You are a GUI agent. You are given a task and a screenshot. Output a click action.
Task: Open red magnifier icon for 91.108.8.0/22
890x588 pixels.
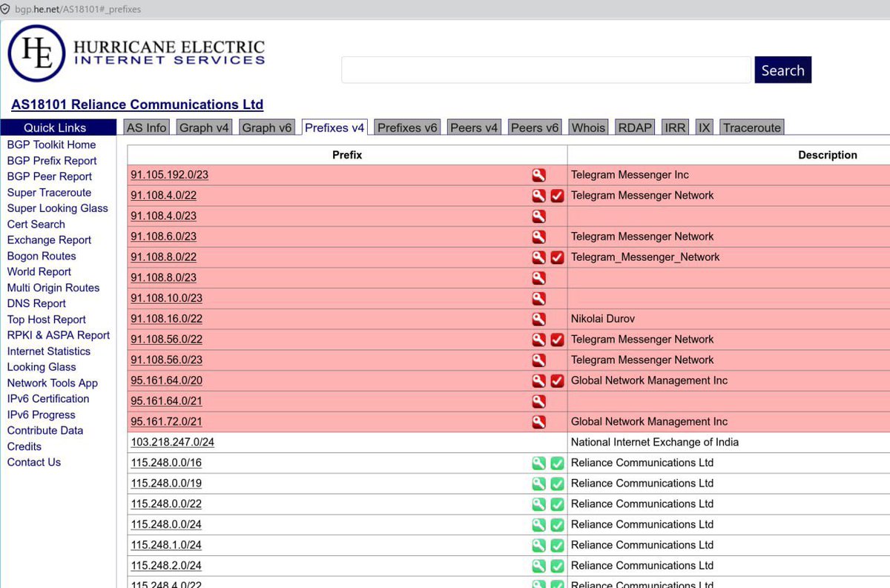[x=538, y=257]
